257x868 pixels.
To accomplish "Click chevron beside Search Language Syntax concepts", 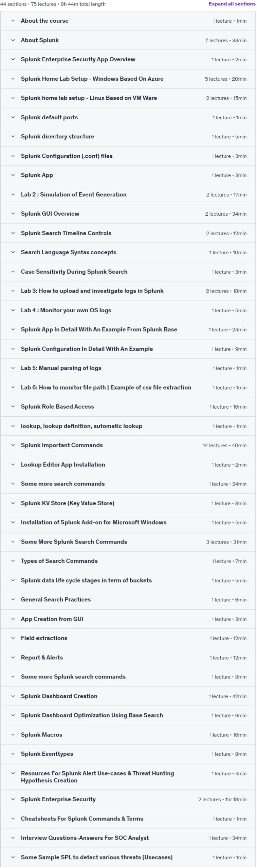I will tap(13, 252).
